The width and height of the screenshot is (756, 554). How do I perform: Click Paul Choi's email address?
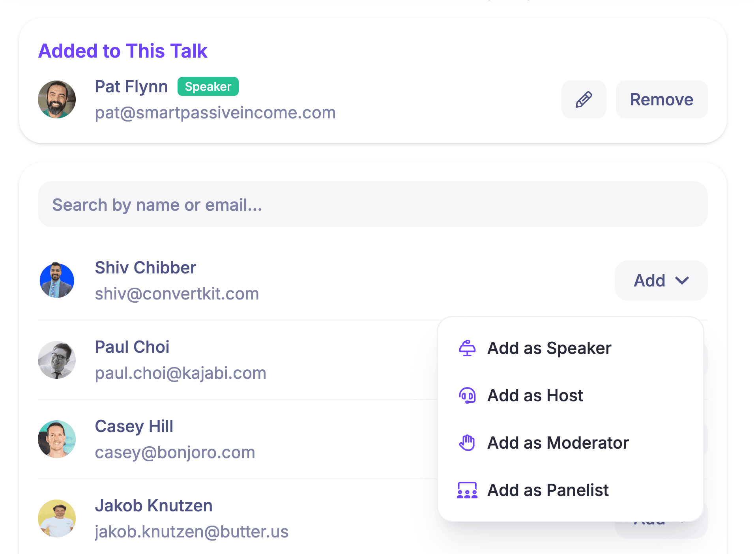[180, 372]
